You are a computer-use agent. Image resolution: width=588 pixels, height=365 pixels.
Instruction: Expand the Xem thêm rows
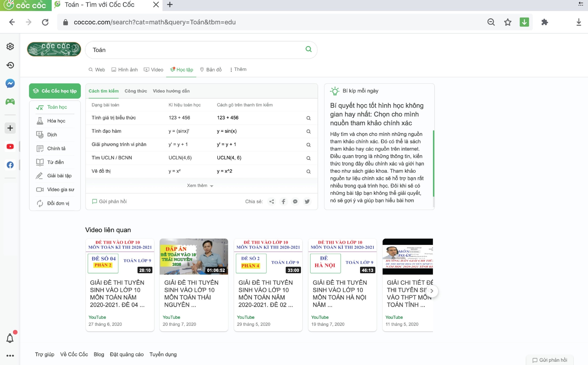(x=200, y=185)
